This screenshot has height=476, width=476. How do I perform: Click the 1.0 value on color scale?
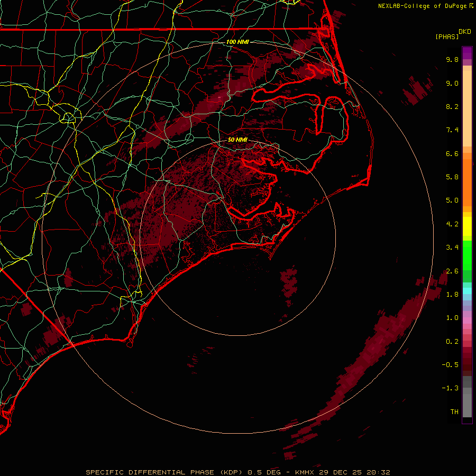[x=452, y=318]
